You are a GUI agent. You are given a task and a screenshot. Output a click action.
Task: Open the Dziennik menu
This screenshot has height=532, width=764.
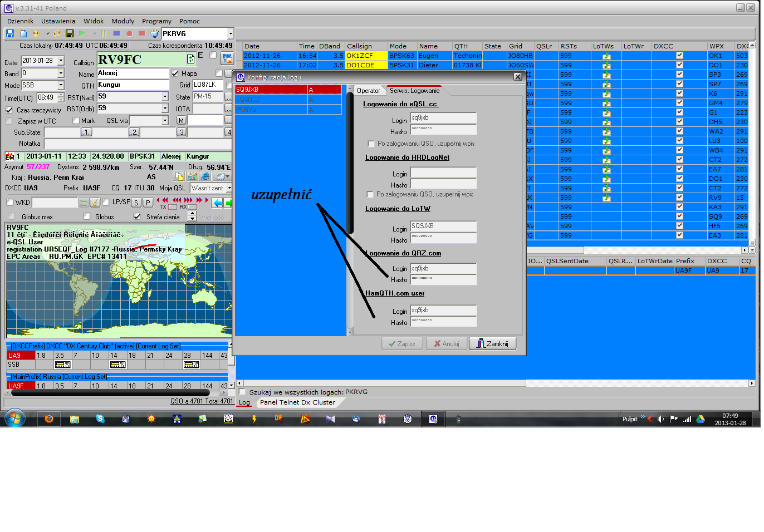pyautogui.click(x=21, y=21)
